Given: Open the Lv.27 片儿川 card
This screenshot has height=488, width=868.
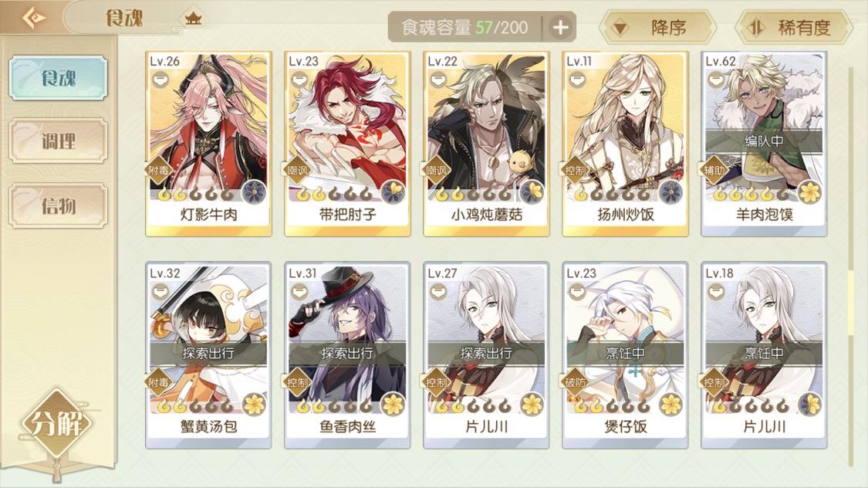Looking at the screenshot, I should (x=486, y=355).
